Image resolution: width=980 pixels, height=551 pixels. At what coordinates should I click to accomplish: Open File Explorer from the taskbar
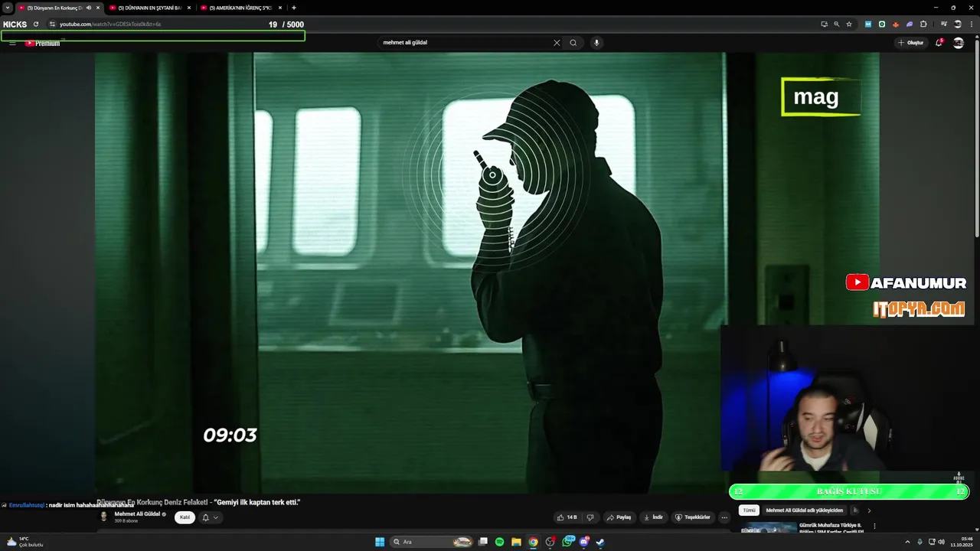coord(516,542)
